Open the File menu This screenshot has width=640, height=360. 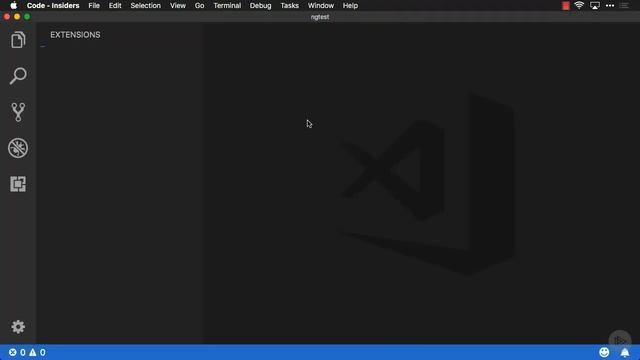(x=94, y=5)
